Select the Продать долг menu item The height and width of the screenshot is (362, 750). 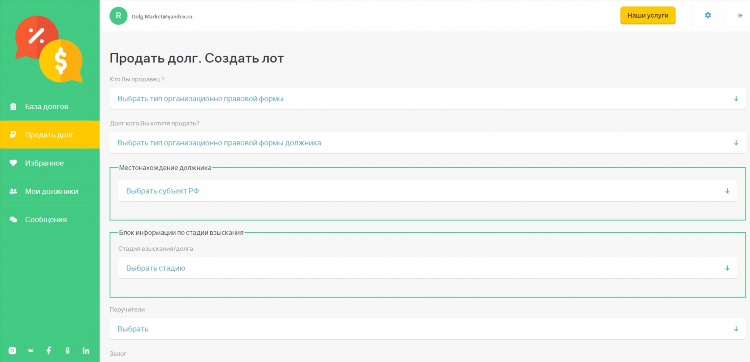pos(50,135)
